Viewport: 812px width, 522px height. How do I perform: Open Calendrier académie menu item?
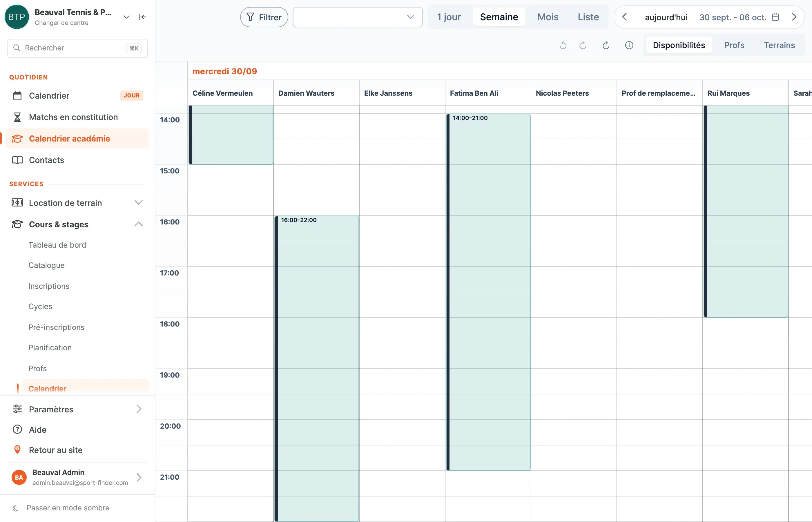click(x=77, y=139)
